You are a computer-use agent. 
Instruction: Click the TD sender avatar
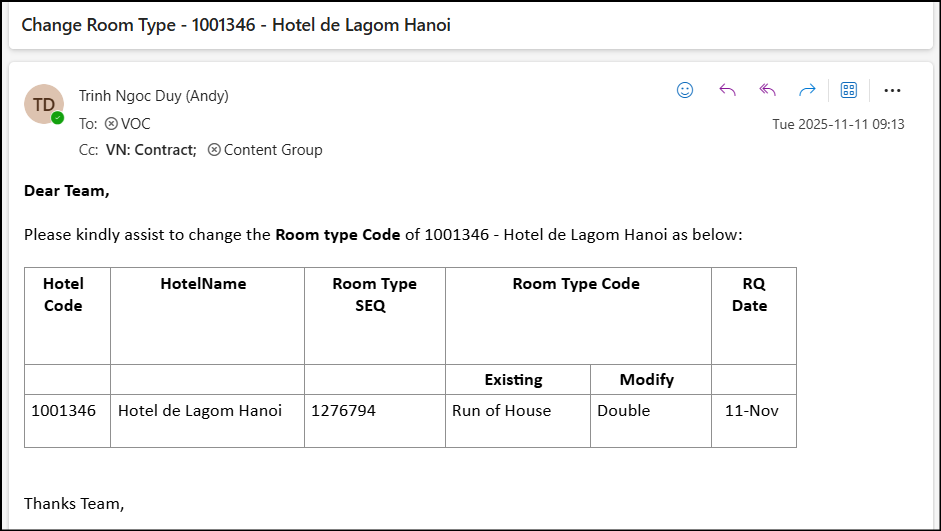coord(43,104)
